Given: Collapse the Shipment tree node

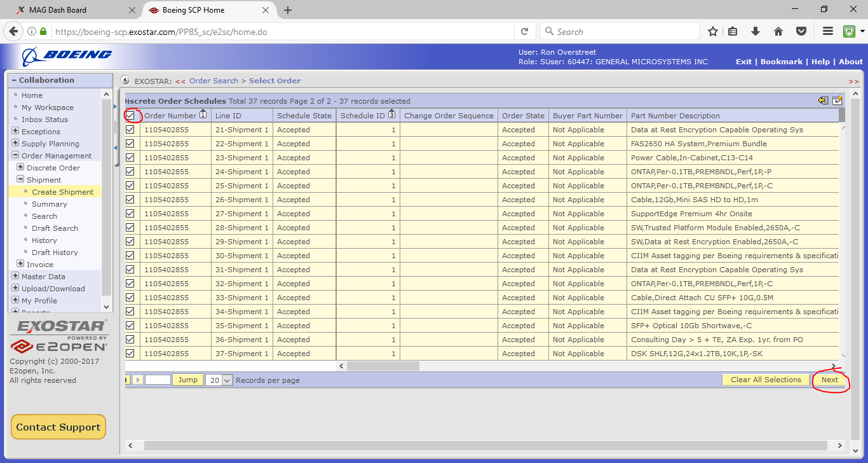Looking at the screenshot, I should [20, 179].
